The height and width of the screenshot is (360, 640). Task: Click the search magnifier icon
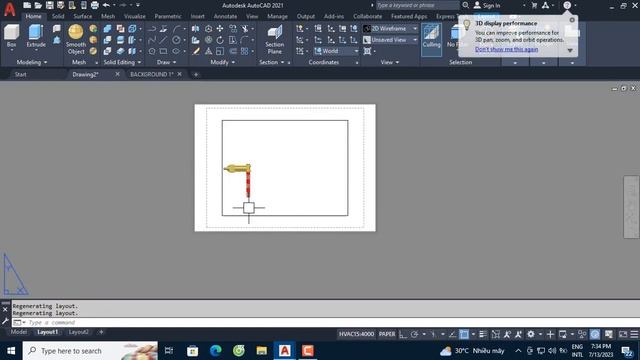(465, 5)
